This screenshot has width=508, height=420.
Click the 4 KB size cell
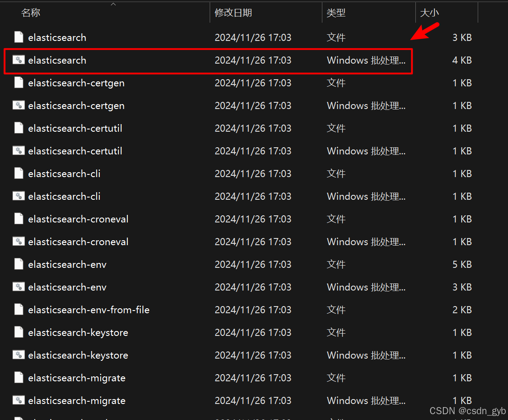(x=462, y=60)
